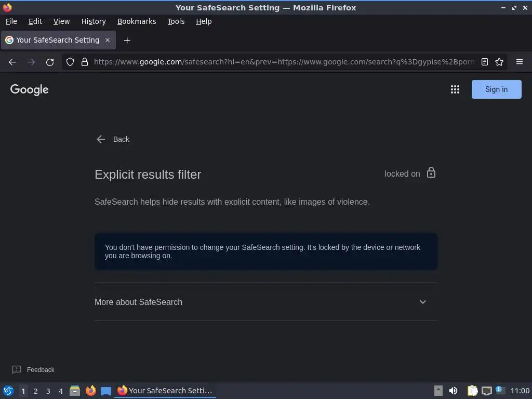Switch to workspace 3
Image resolution: width=532 pixels, height=399 pixels.
pos(48,391)
